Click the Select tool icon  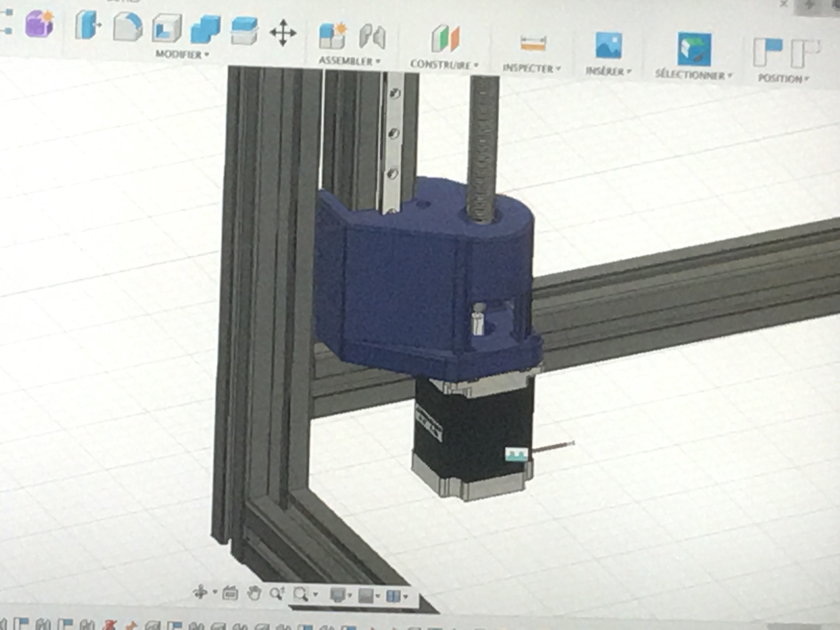(694, 49)
